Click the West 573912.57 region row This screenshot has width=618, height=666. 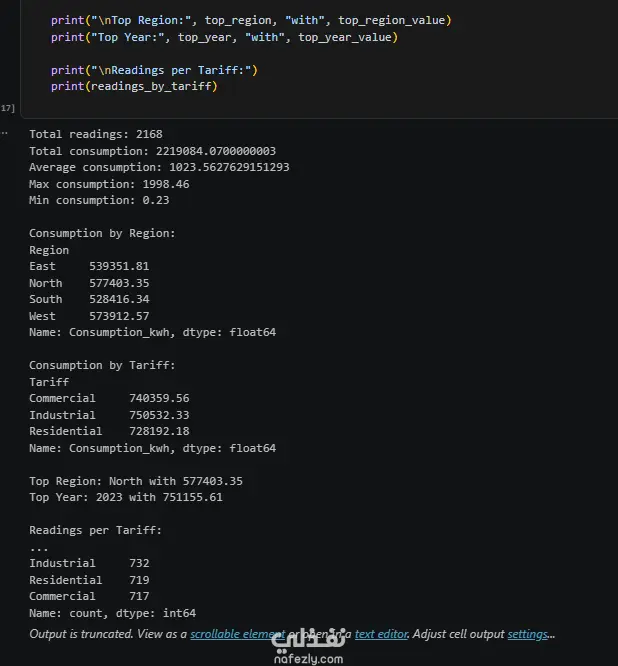coord(89,316)
